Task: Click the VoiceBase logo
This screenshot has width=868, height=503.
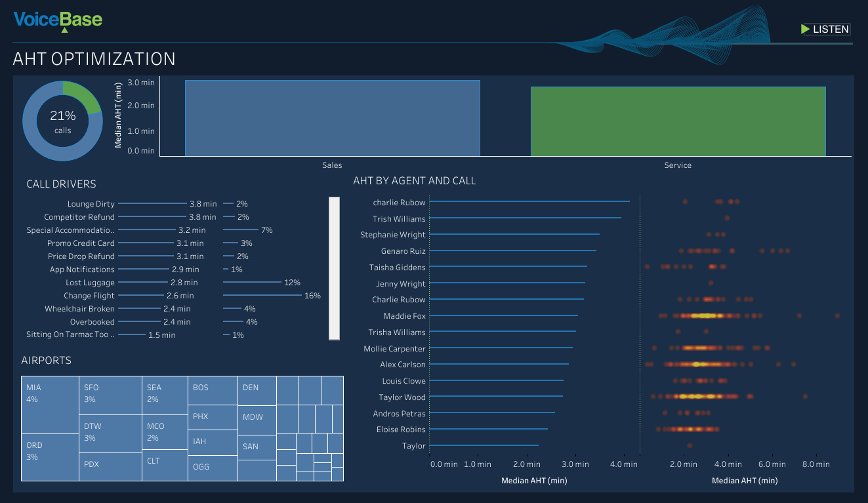Action: pyautogui.click(x=58, y=20)
